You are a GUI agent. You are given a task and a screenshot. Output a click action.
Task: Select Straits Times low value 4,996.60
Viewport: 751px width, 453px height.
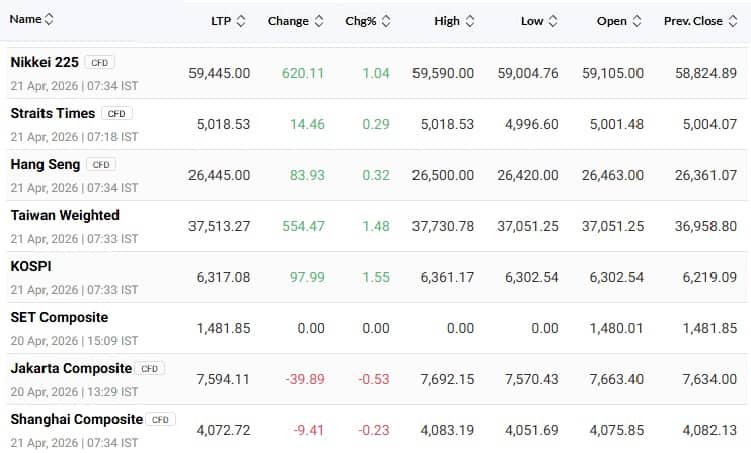(x=532, y=125)
